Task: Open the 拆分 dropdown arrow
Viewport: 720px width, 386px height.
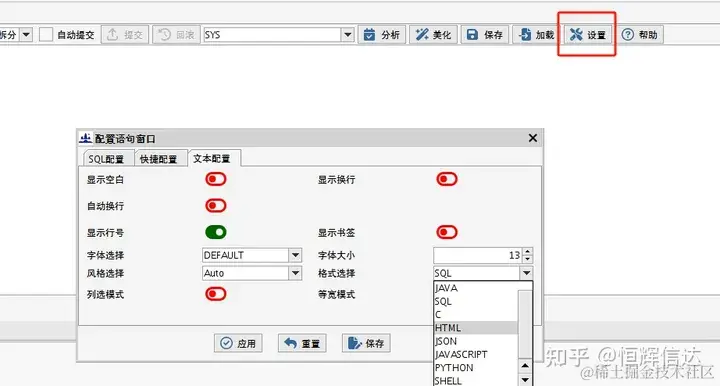Action: (x=26, y=34)
